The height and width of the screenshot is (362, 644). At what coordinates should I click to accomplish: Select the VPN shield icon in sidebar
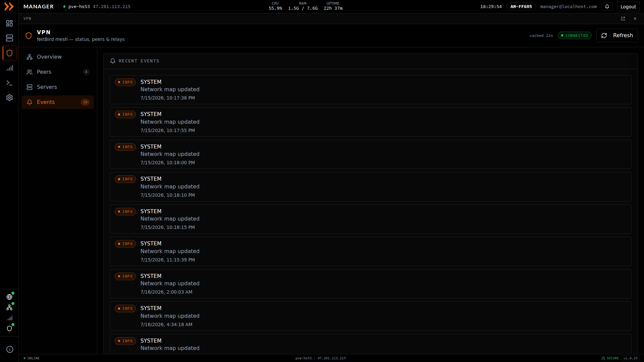tap(9, 53)
